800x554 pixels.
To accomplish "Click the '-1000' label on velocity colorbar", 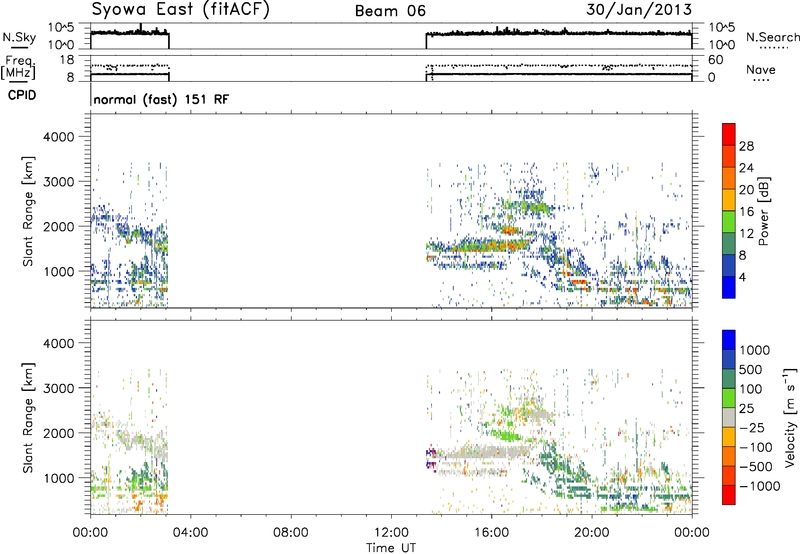I will point(759,486).
